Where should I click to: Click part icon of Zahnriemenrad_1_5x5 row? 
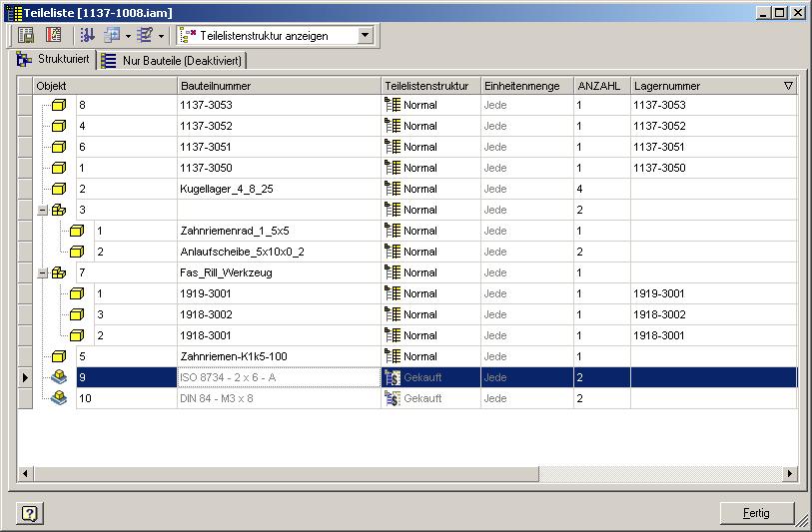[77, 231]
